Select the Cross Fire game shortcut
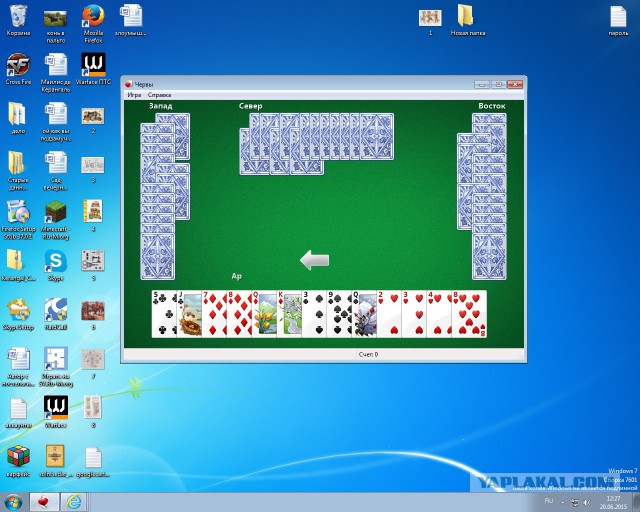The width and height of the screenshot is (640, 512). [18, 69]
